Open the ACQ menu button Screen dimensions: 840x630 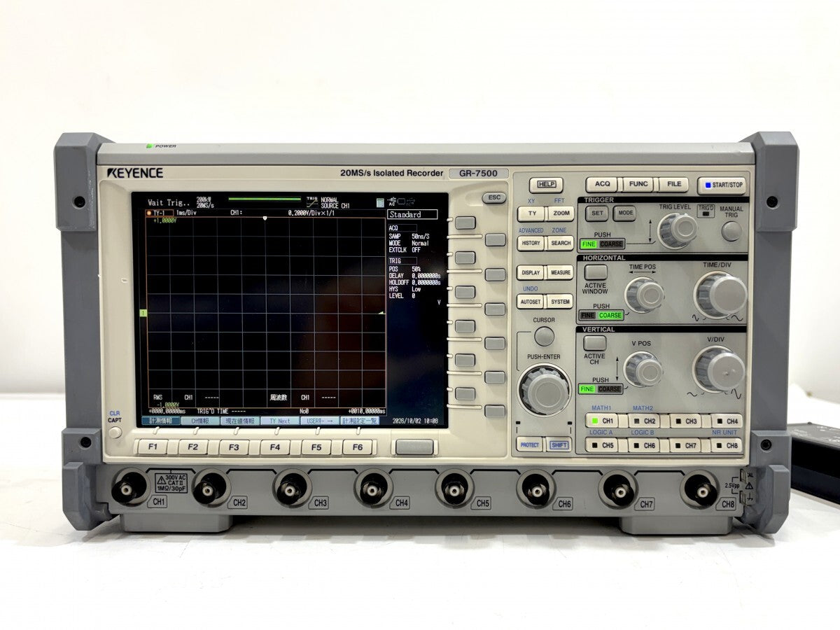tap(601, 185)
